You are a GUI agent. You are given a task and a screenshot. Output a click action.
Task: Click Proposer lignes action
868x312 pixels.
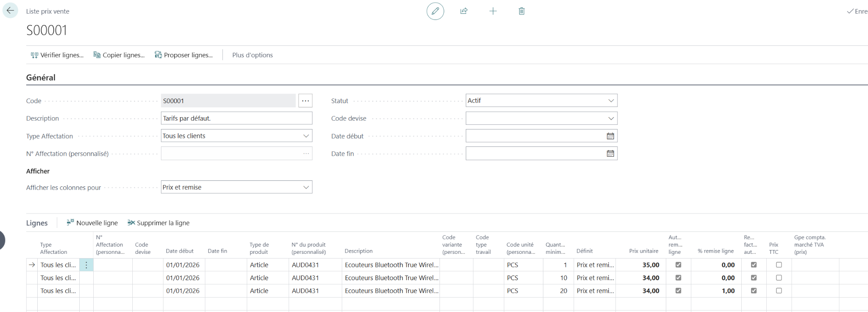184,55
